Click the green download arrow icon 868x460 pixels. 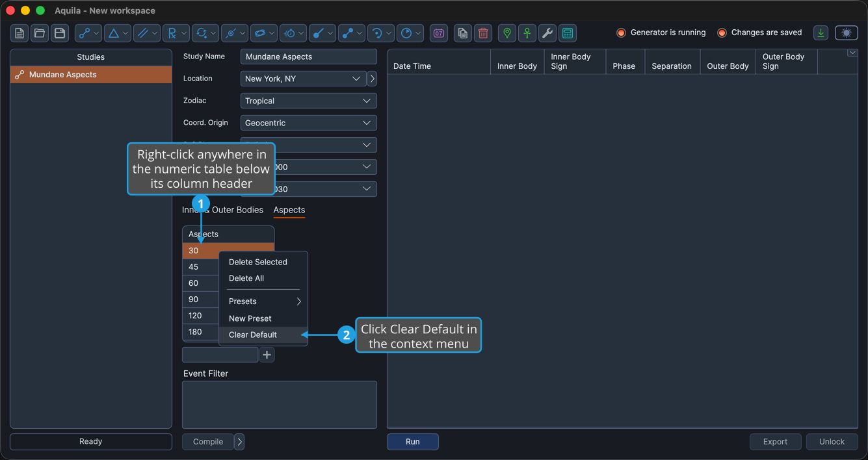click(x=821, y=33)
